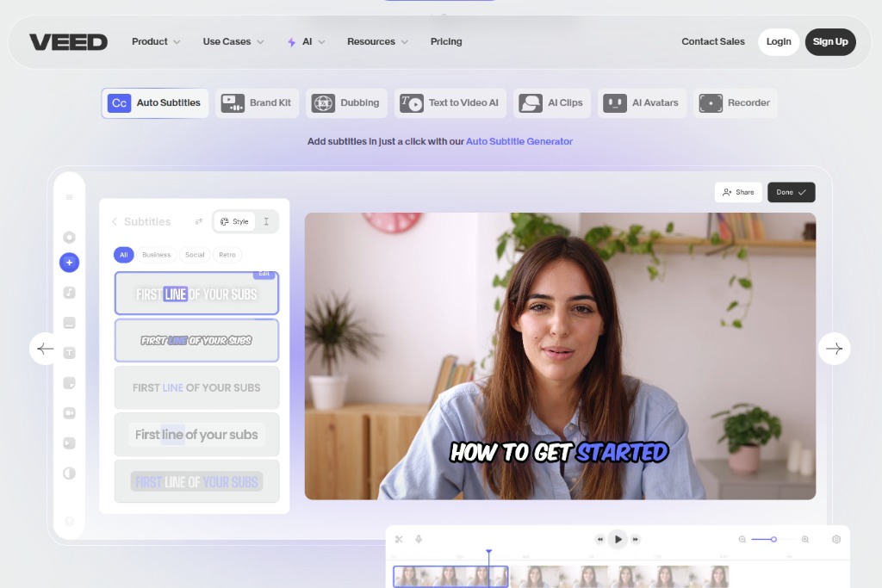Open the timeline settings gear

point(835,539)
